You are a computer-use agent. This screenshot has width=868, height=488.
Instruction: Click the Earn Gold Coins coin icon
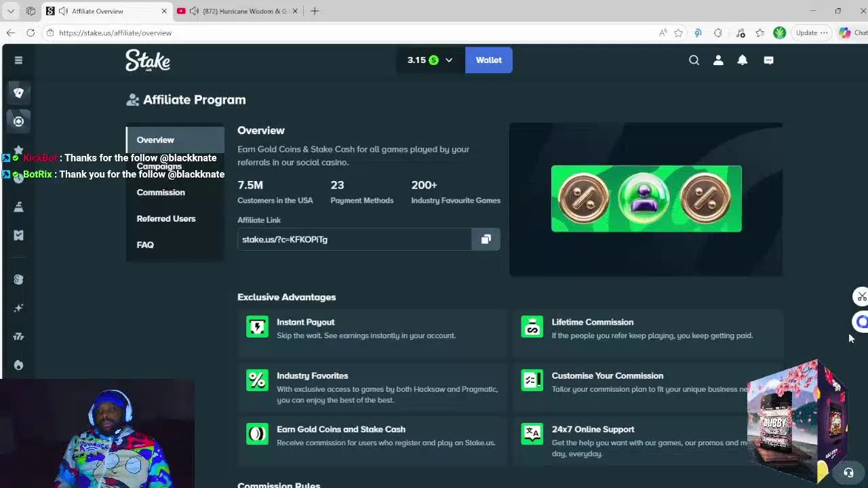click(257, 434)
